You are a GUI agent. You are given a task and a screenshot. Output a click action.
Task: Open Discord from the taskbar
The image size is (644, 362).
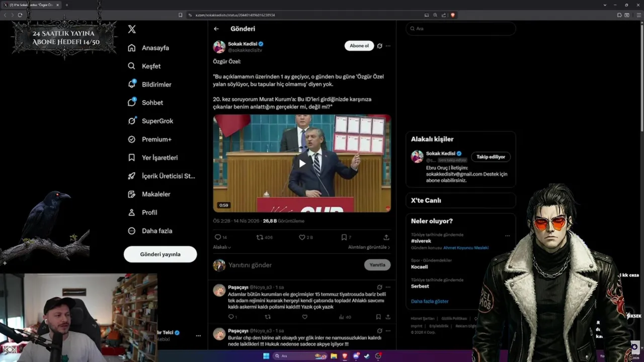[x=356, y=356]
